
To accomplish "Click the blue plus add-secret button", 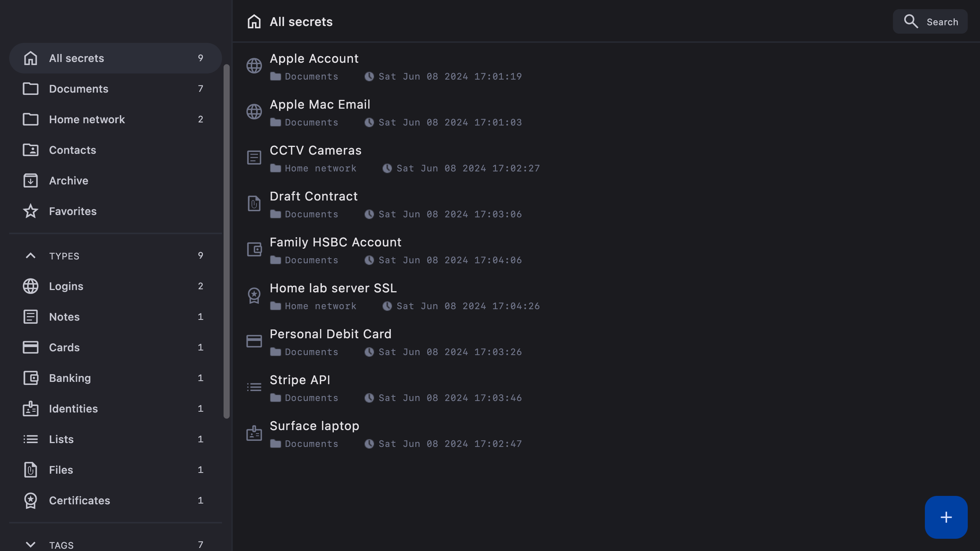I will (946, 517).
